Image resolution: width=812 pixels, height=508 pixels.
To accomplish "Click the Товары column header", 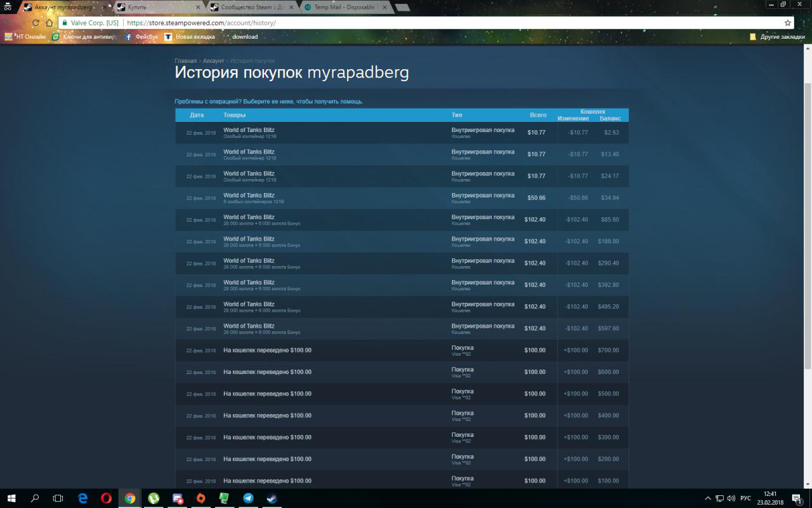I will coord(235,115).
